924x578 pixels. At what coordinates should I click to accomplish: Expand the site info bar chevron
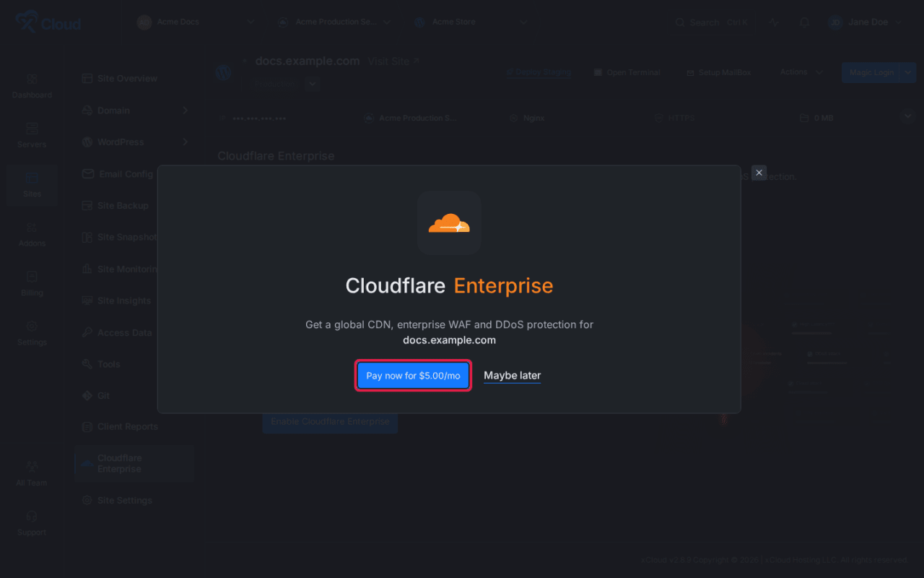907,116
